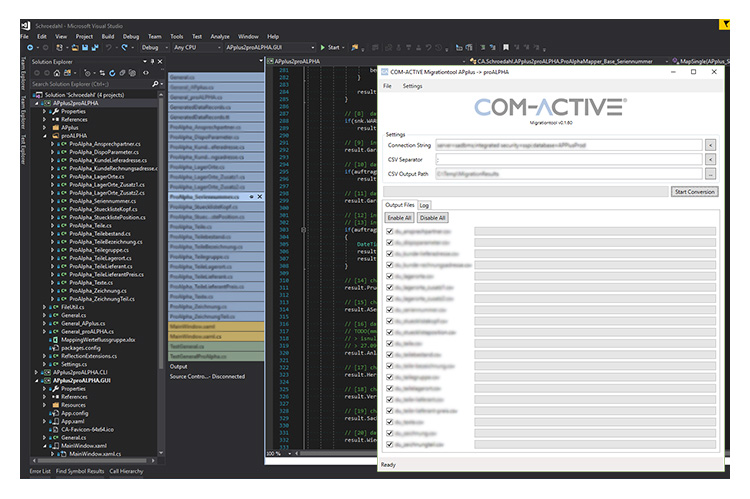Open the APplus2proALPHA.GUI startup project dropdown

coord(270,47)
